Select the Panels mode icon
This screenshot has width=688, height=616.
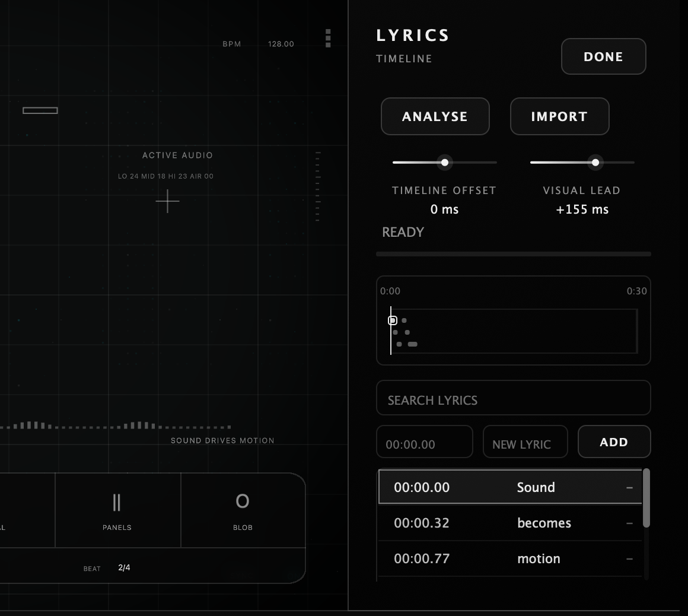tap(117, 502)
